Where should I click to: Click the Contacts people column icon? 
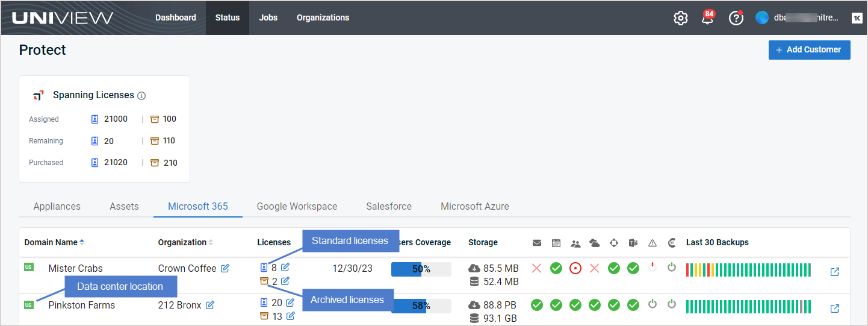coord(575,243)
